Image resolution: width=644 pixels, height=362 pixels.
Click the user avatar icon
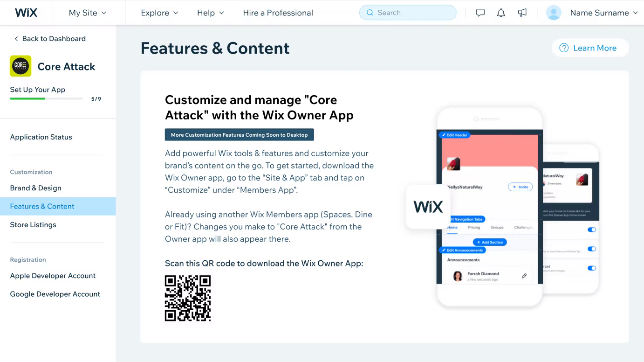point(554,13)
